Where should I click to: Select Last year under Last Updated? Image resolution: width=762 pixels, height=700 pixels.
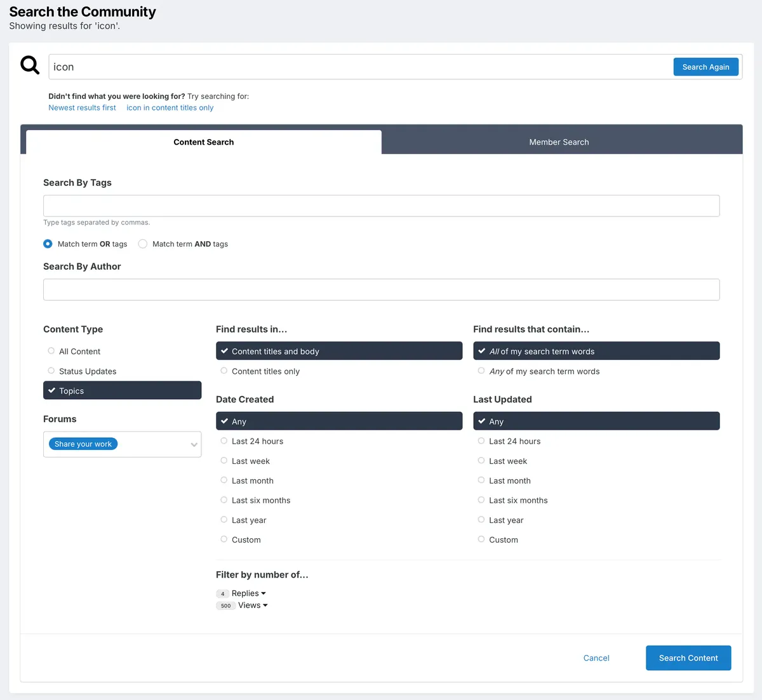coord(481,520)
